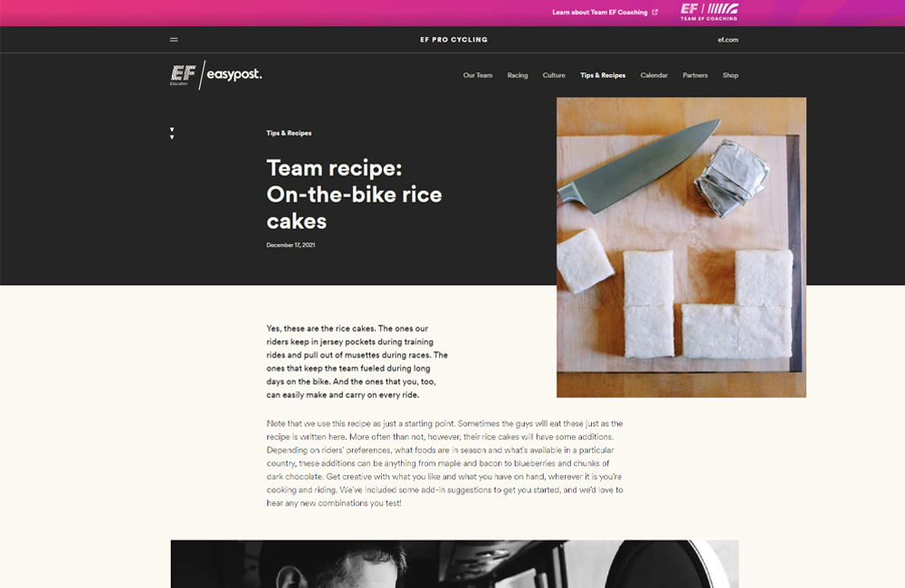Open the rice cakes cutting board photo
The image size is (905, 588).
click(x=681, y=247)
